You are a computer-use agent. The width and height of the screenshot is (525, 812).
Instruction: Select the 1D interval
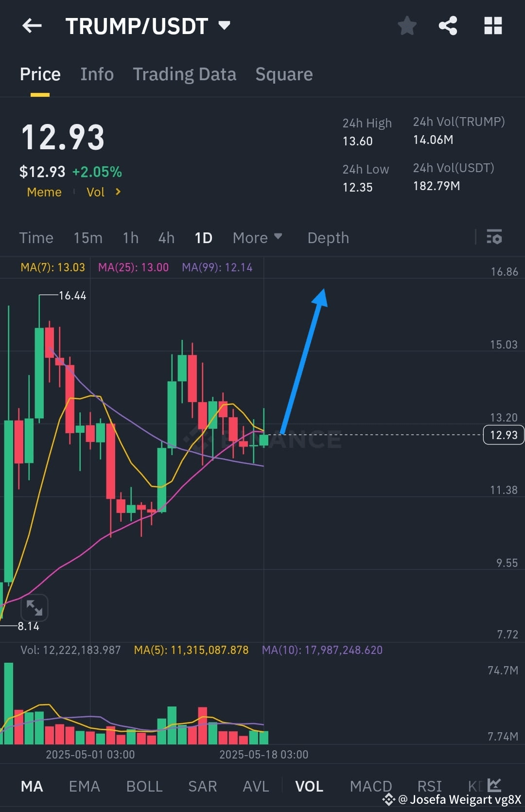(204, 238)
